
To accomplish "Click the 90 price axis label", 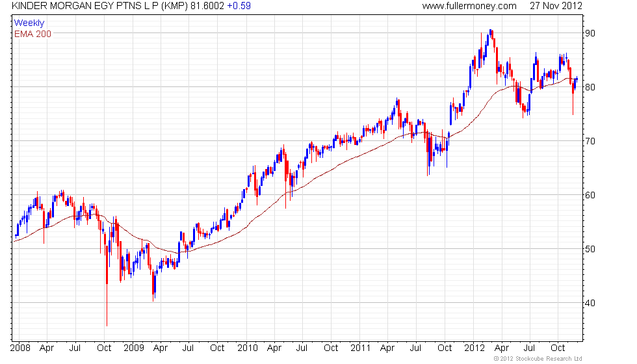I will pos(590,33).
